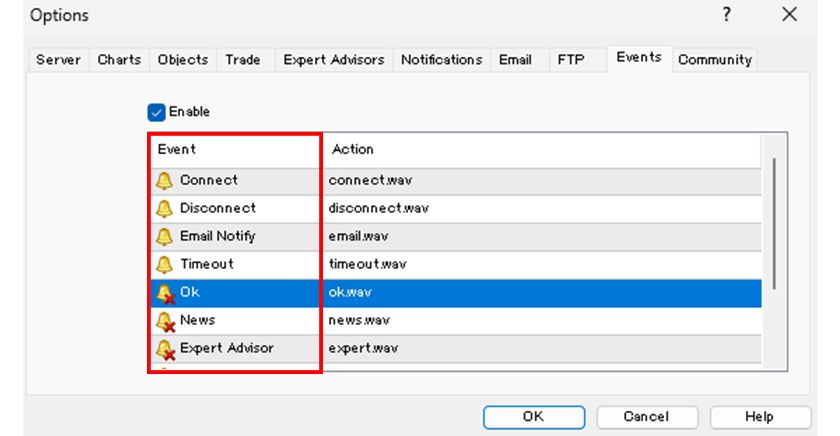Click the Action column header
The width and height of the screenshot is (840, 436).
(x=353, y=149)
